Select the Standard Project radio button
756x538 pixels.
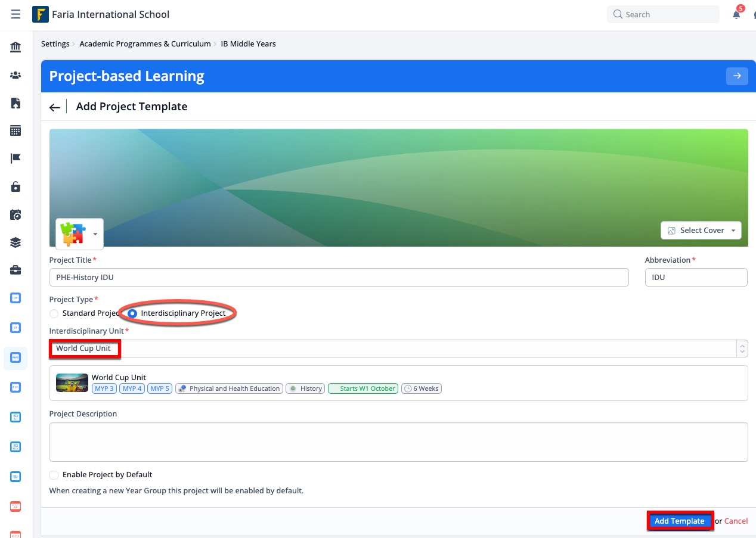click(x=54, y=313)
